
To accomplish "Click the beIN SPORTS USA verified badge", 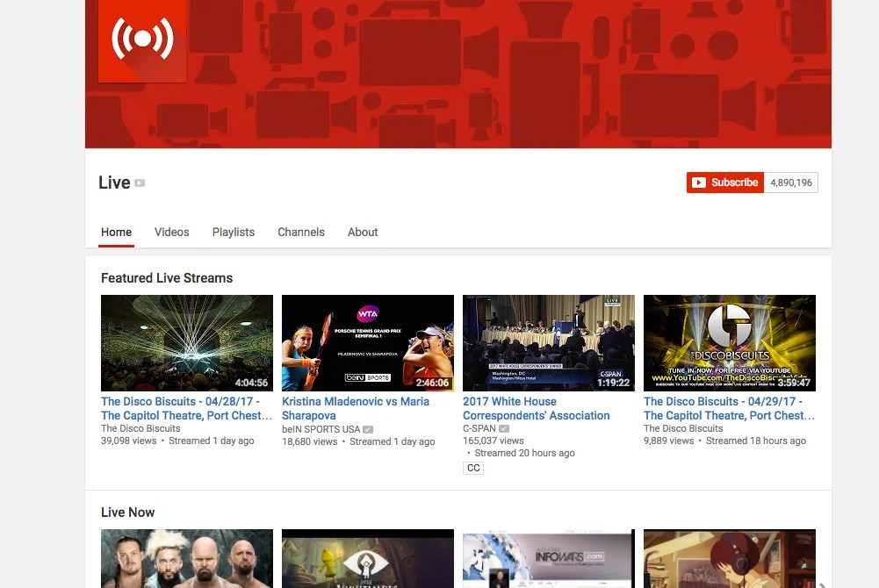I will point(368,429).
